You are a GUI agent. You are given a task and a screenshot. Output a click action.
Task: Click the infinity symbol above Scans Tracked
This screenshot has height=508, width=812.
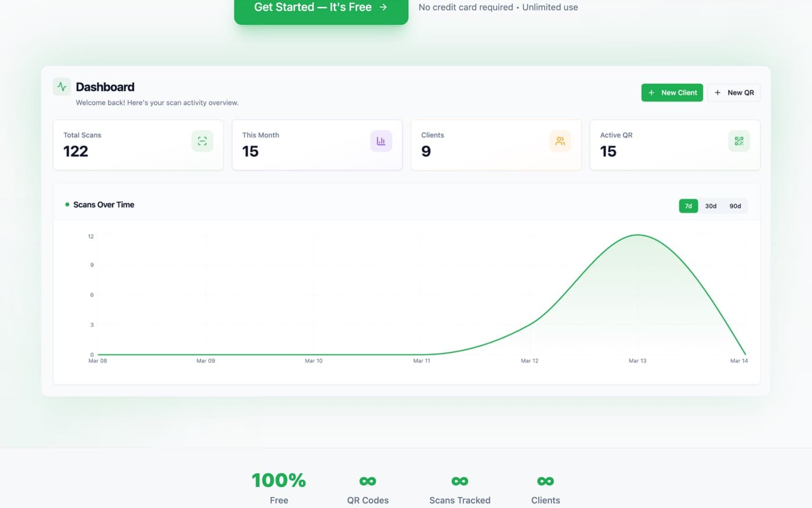pos(460,481)
